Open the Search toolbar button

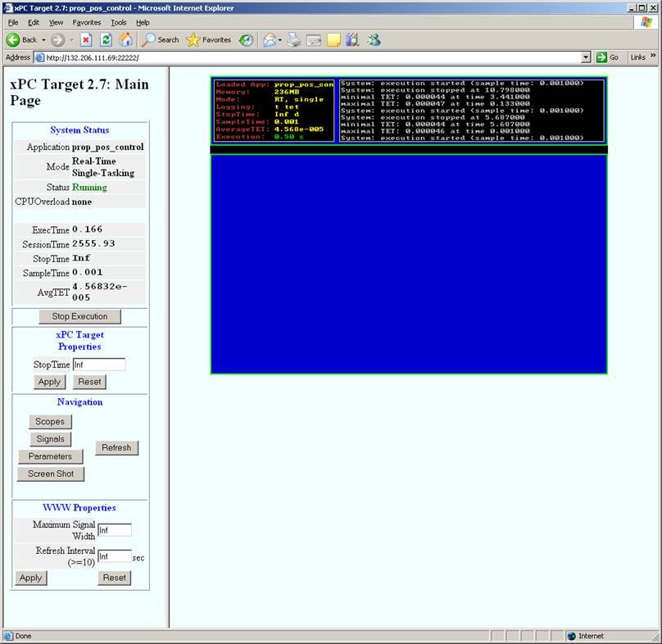(x=161, y=40)
